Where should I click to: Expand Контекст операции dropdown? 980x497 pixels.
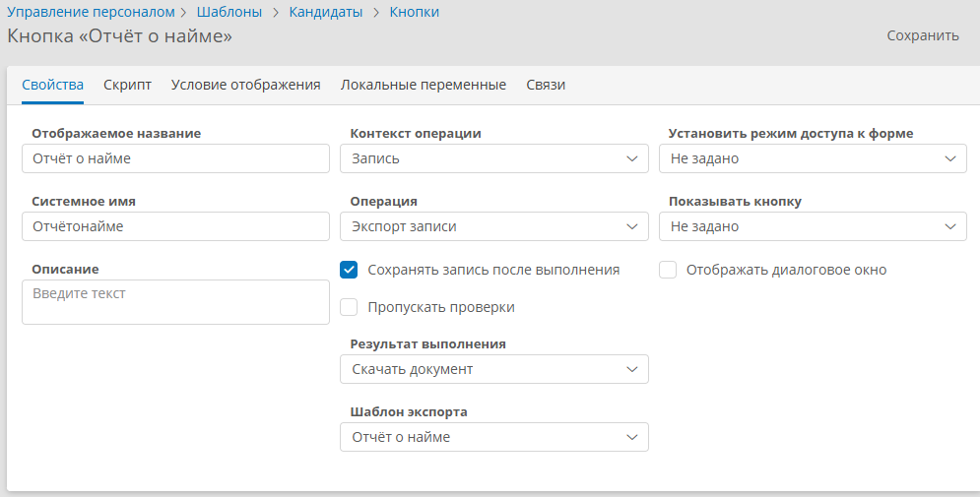tap(494, 158)
